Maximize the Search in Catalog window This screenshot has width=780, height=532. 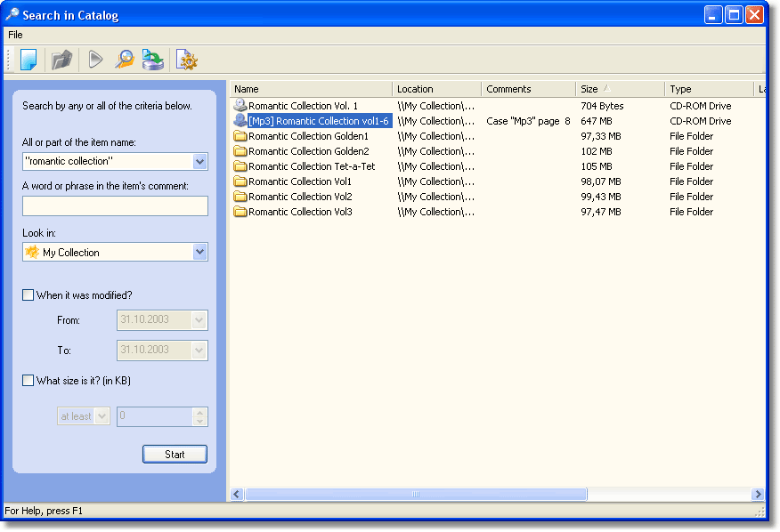(x=734, y=15)
